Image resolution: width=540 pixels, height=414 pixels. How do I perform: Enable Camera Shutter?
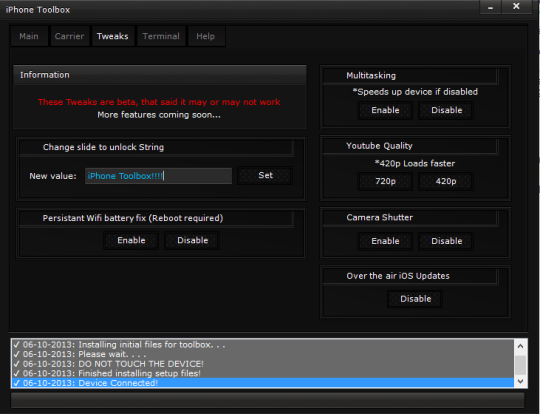(x=385, y=241)
